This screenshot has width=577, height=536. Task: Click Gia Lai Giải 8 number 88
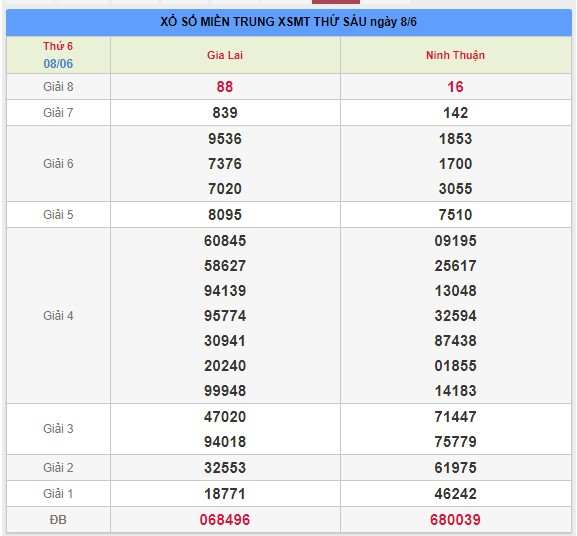[225, 87]
